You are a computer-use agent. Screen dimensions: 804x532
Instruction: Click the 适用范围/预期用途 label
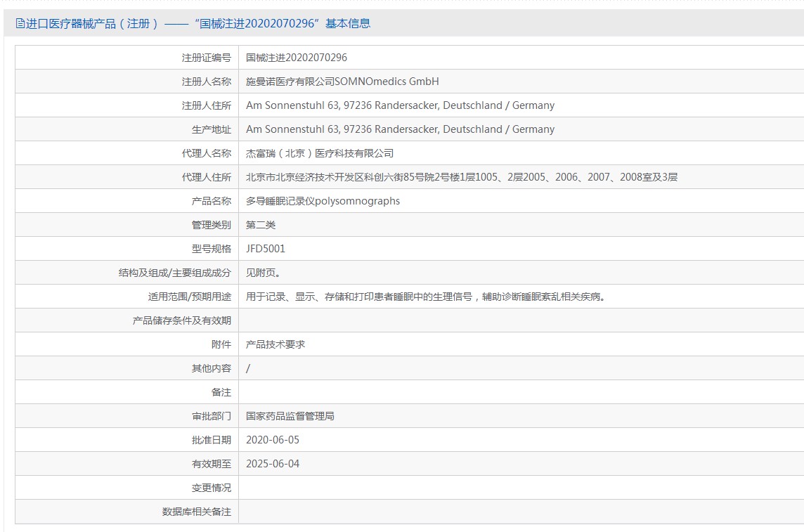click(x=190, y=297)
